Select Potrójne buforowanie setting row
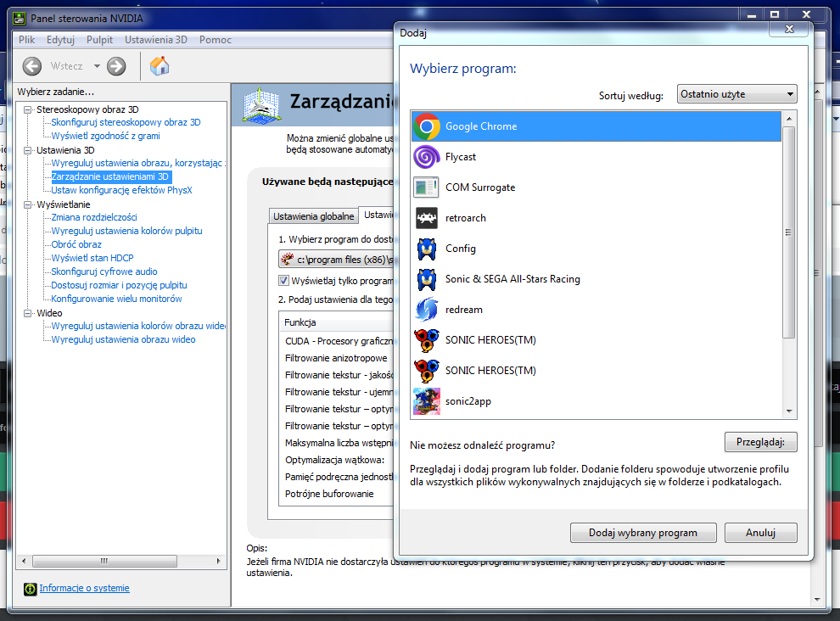Image resolution: width=840 pixels, height=621 pixels. tap(337, 494)
